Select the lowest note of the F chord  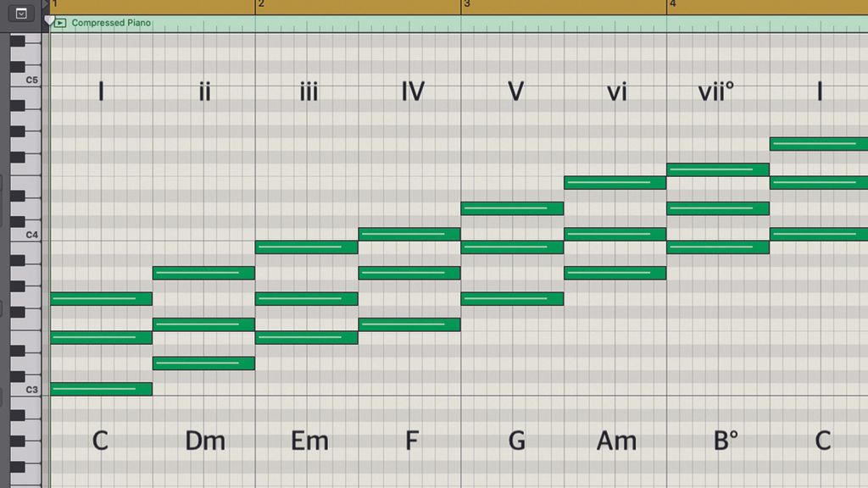coord(410,324)
